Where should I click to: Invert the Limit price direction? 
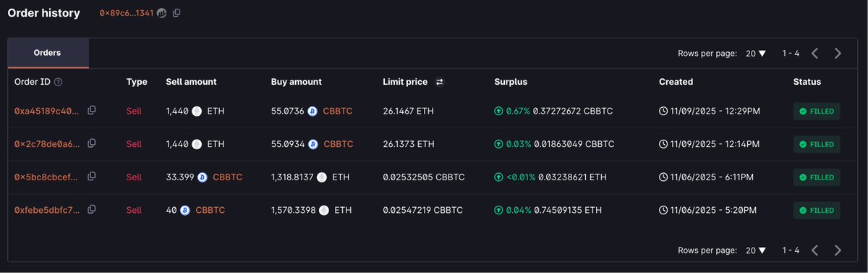point(439,83)
